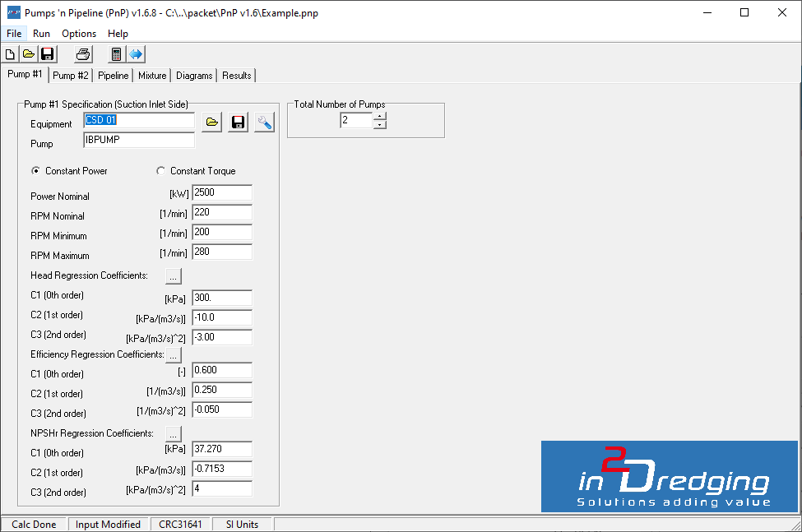Run the calculation with the calculator icon

117,54
